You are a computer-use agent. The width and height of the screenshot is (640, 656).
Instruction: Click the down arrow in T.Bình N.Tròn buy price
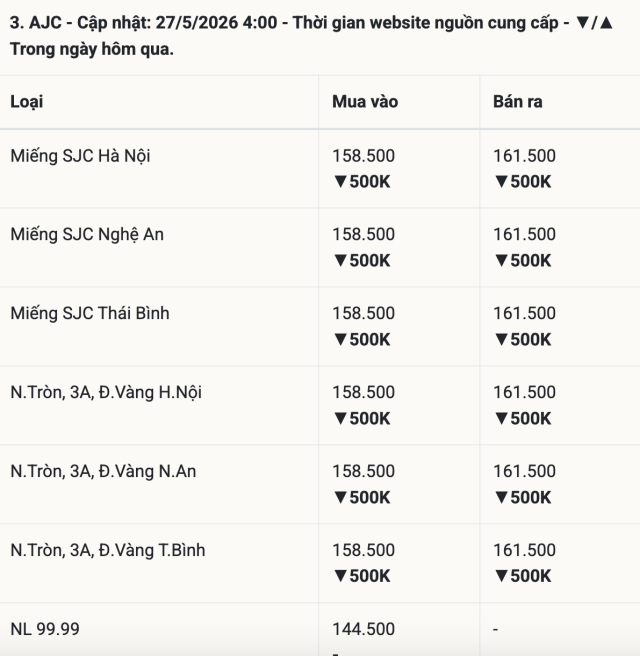point(340,576)
